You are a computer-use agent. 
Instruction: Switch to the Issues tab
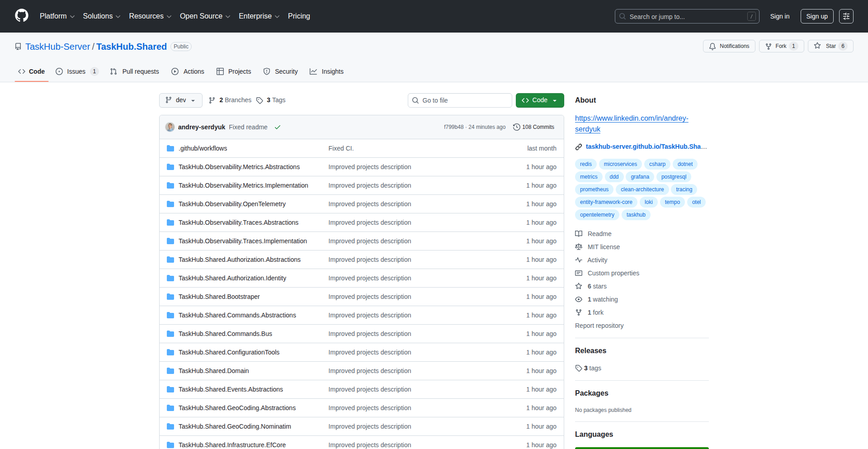pyautogui.click(x=76, y=71)
